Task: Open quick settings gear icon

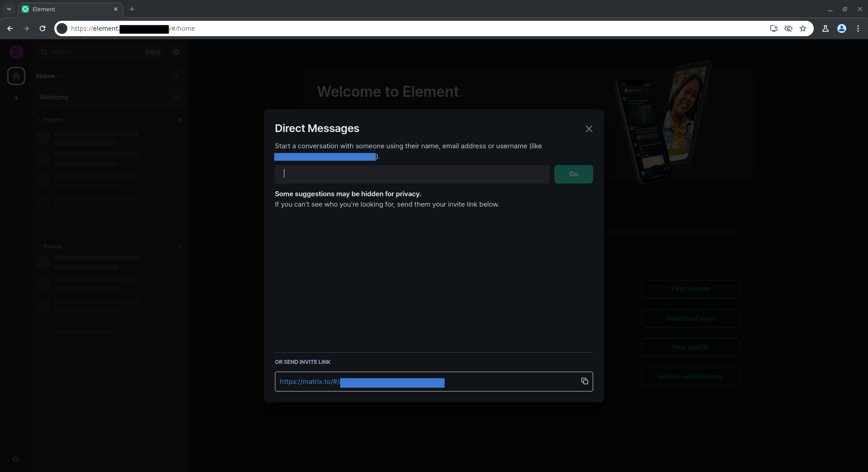Action: tap(15, 459)
